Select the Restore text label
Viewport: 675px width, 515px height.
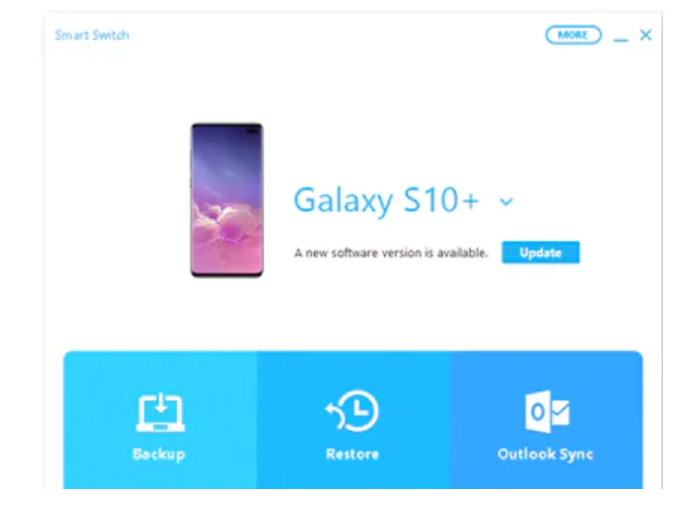(x=352, y=454)
